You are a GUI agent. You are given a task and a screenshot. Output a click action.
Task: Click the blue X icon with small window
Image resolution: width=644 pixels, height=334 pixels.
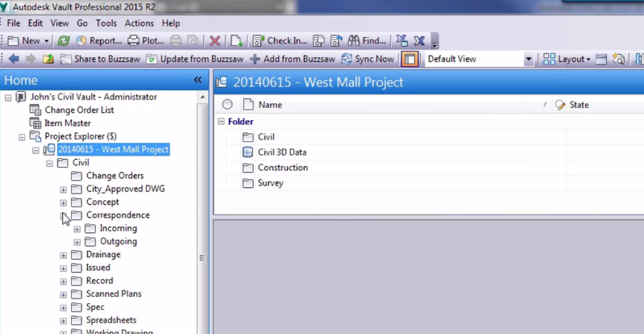click(401, 40)
